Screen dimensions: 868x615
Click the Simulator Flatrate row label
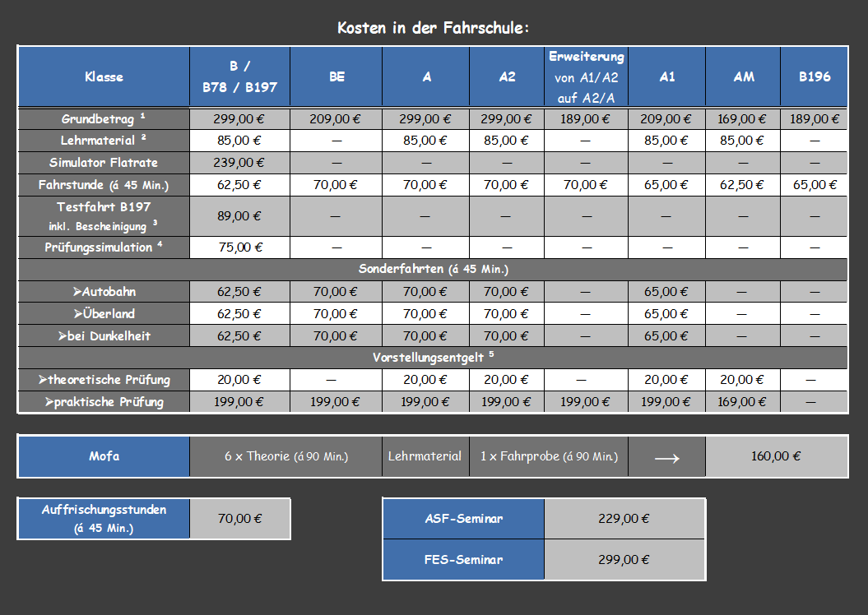(104, 162)
